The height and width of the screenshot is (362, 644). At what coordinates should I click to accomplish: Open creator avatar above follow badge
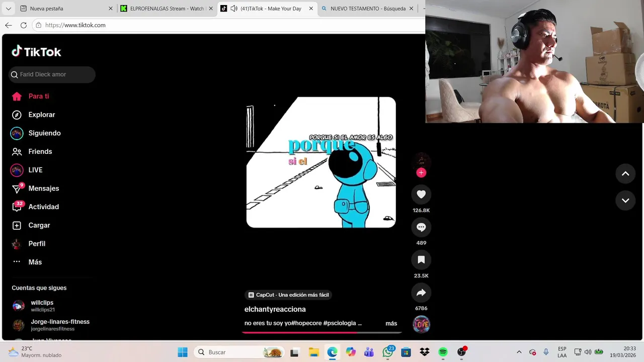click(421, 161)
